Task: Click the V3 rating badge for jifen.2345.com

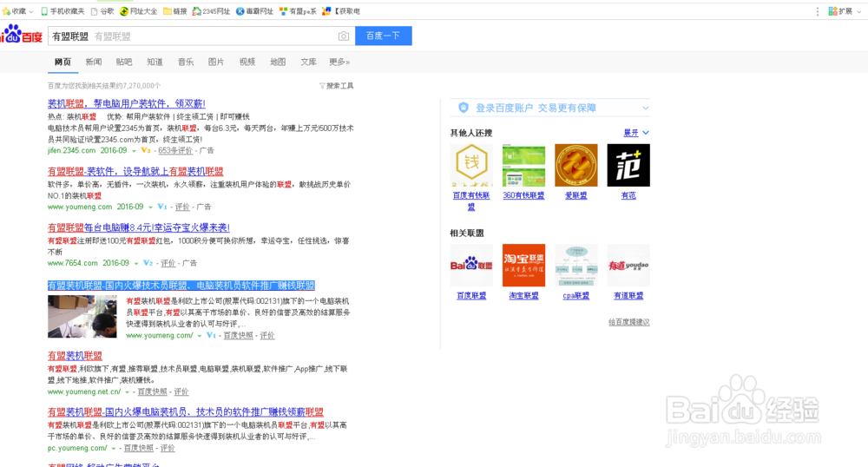Action: click(x=146, y=150)
